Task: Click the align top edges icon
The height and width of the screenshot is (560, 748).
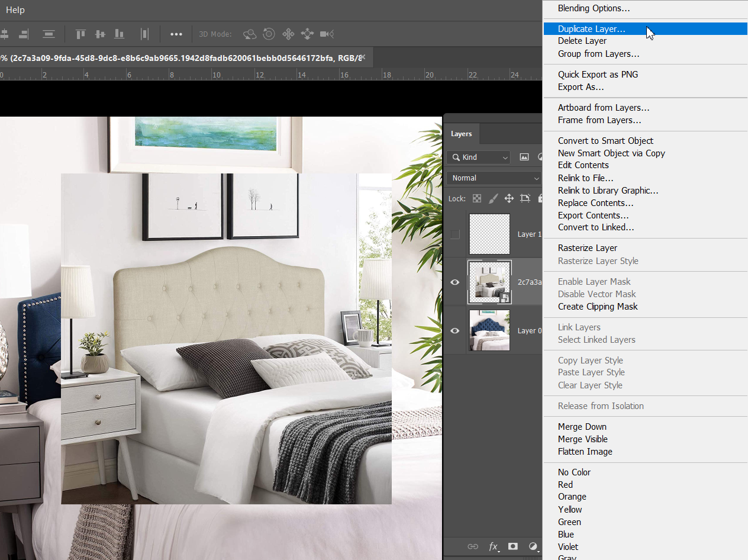Action: 81,34
